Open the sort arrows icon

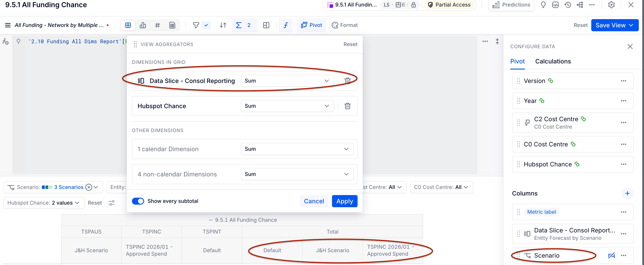[223, 25]
